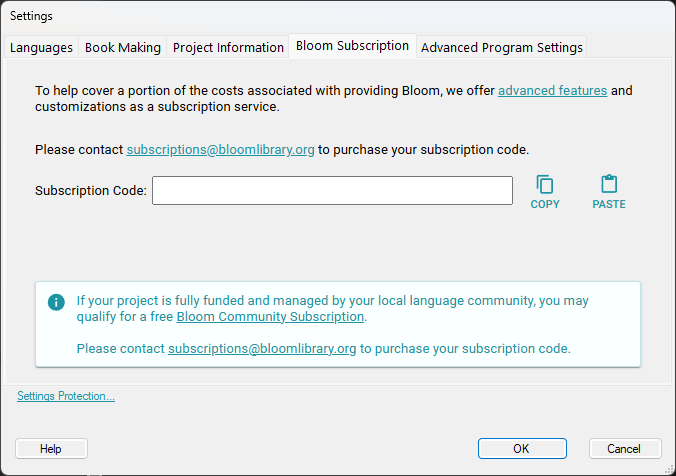Switch to the Languages tab

coord(41,47)
